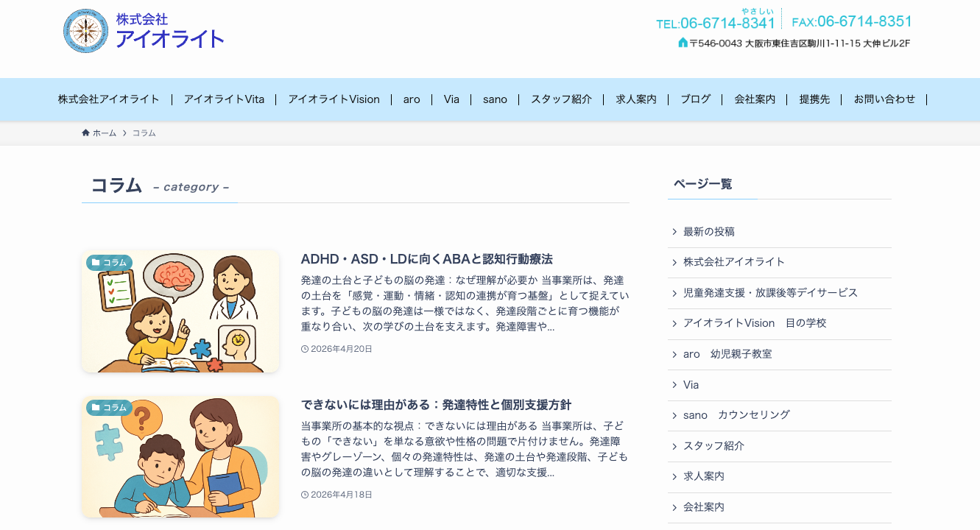Click the FAX:06-6714-8351 number
Screen dimensions: 980x530
click(852, 22)
